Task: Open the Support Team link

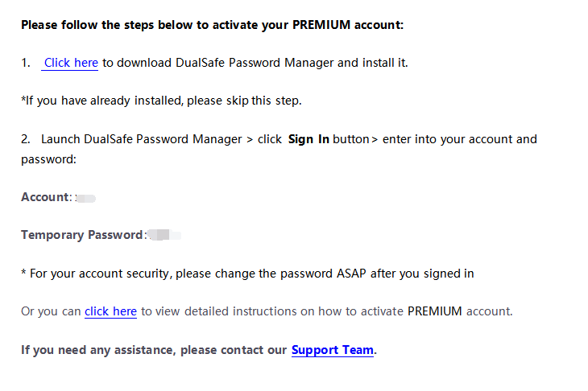Action: pyautogui.click(x=333, y=350)
